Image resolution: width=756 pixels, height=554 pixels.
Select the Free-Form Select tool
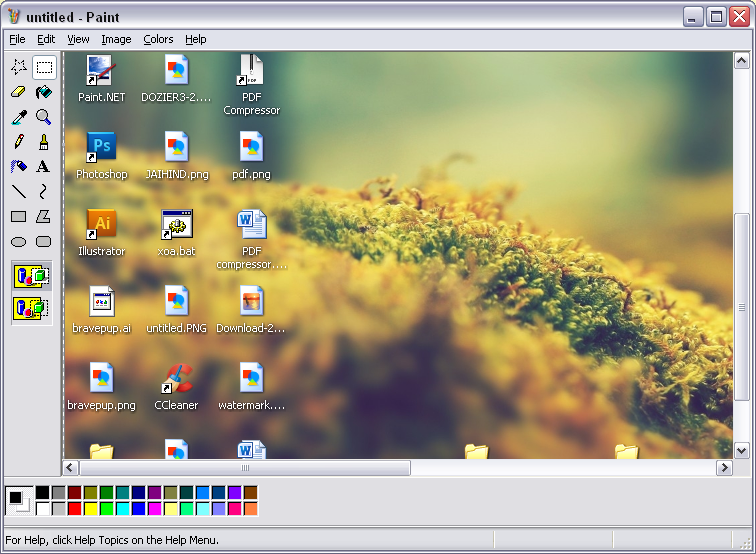pyautogui.click(x=18, y=67)
